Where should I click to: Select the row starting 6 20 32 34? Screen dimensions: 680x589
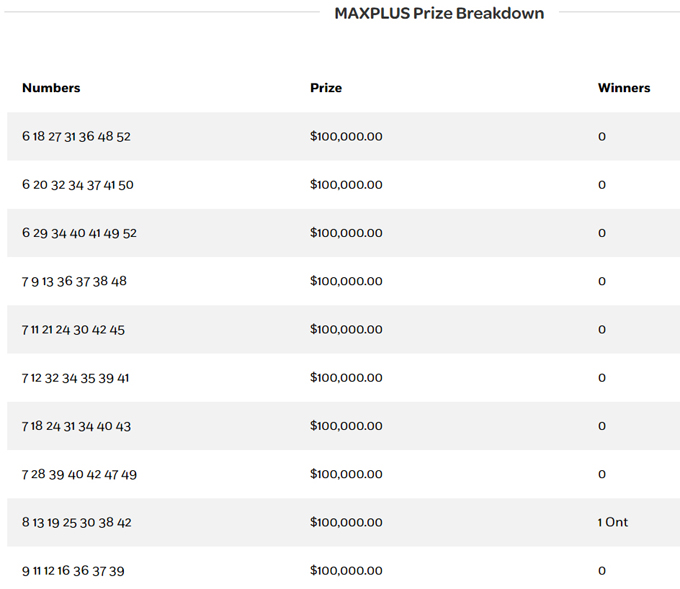tap(77, 185)
